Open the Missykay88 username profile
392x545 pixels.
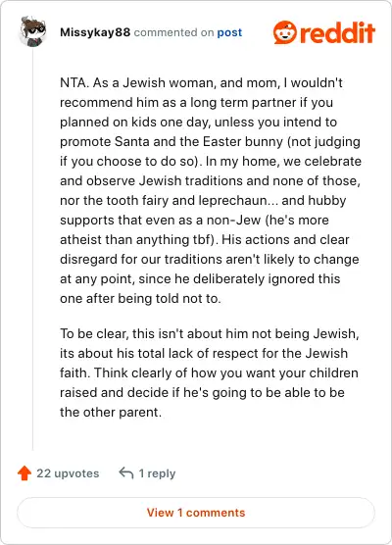point(95,32)
